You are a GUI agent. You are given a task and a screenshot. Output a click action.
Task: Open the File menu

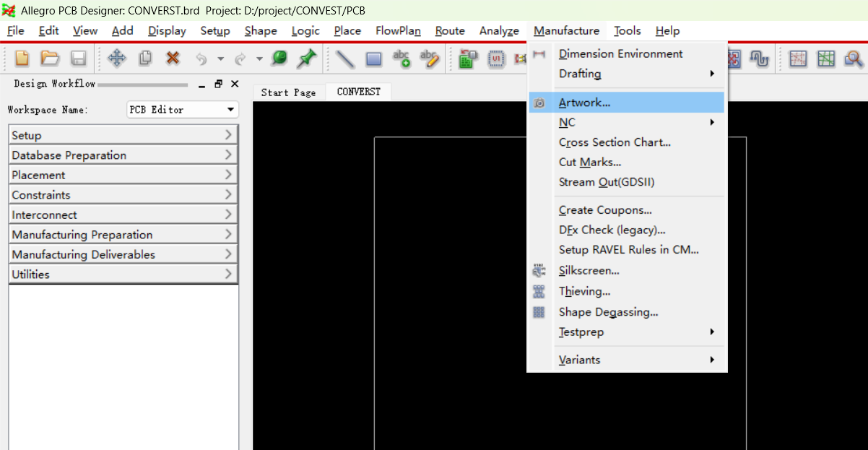pos(15,30)
